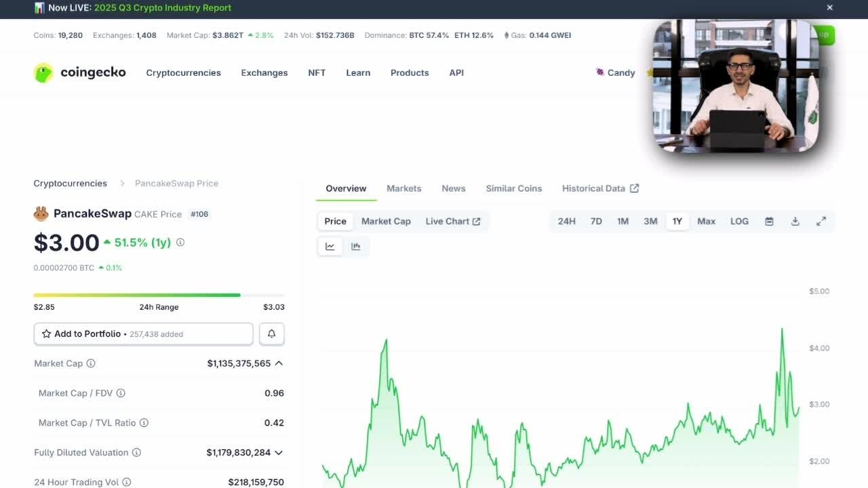Screen dimensions: 868x488
Task: Open the 2025 Q3 Crypto Industry Report link
Action: [x=163, y=7]
